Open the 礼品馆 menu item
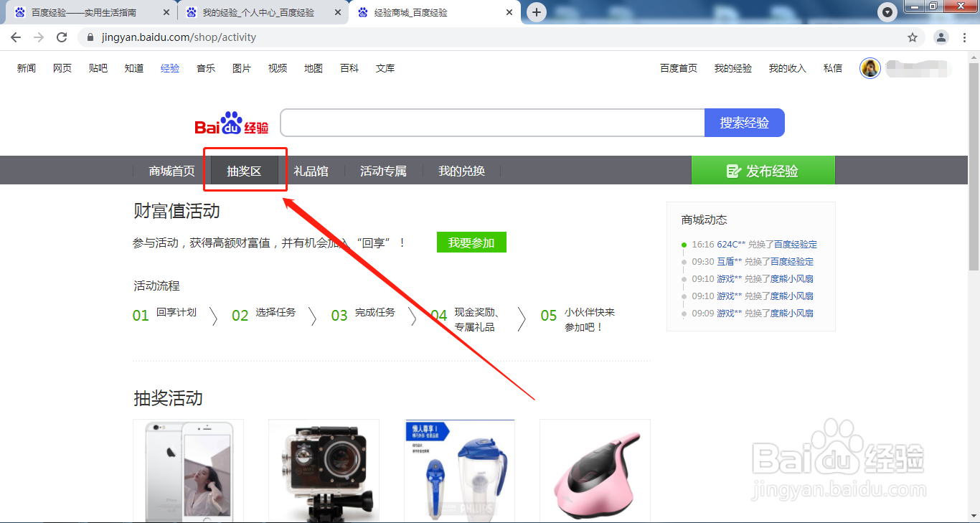The image size is (980, 523). point(311,171)
